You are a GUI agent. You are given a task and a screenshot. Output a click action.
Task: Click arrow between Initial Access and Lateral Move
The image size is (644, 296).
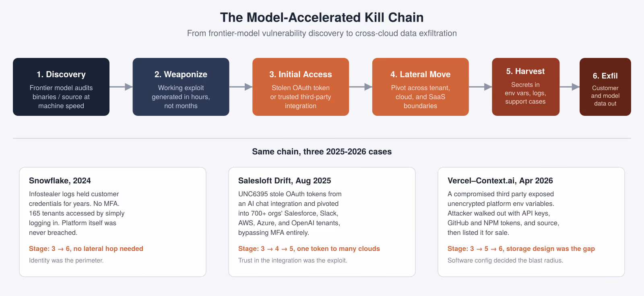coord(361,87)
